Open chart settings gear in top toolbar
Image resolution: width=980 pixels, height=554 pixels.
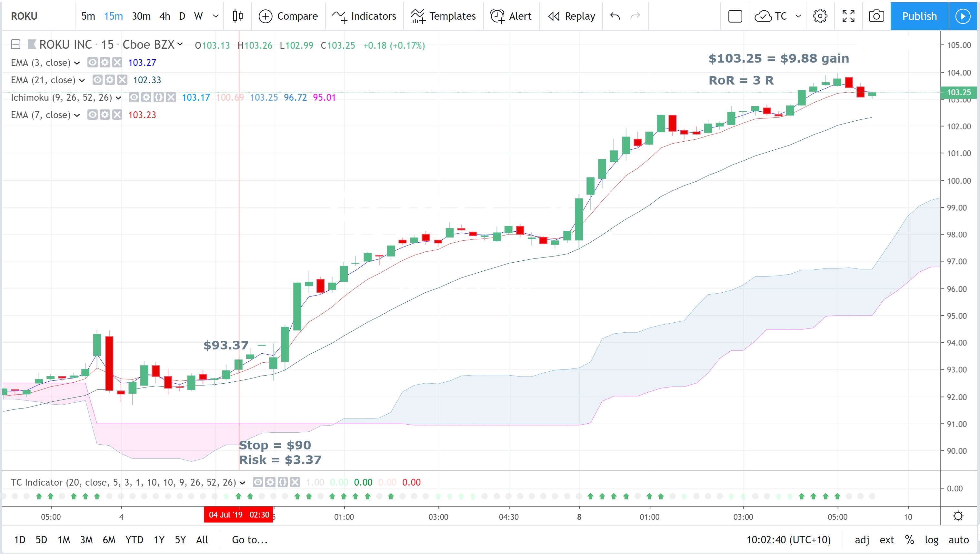(820, 16)
